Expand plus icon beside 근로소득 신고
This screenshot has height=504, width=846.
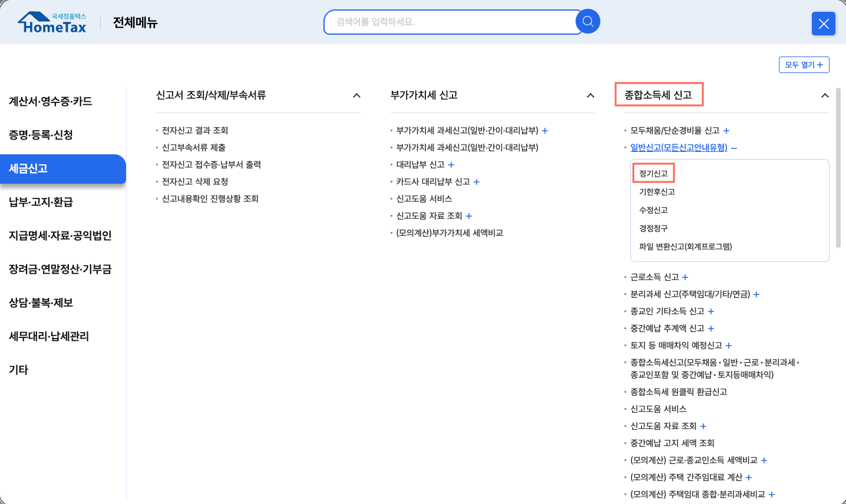pos(685,277)
